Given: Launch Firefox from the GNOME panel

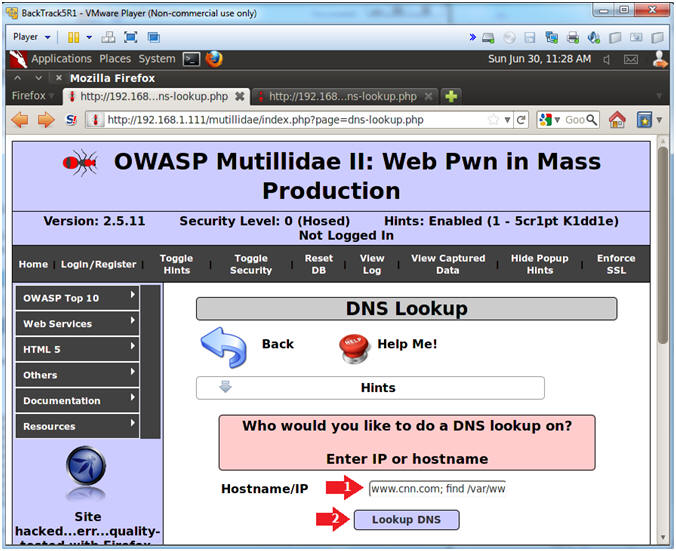Looking at the screenshot, I should coord(214,59).
